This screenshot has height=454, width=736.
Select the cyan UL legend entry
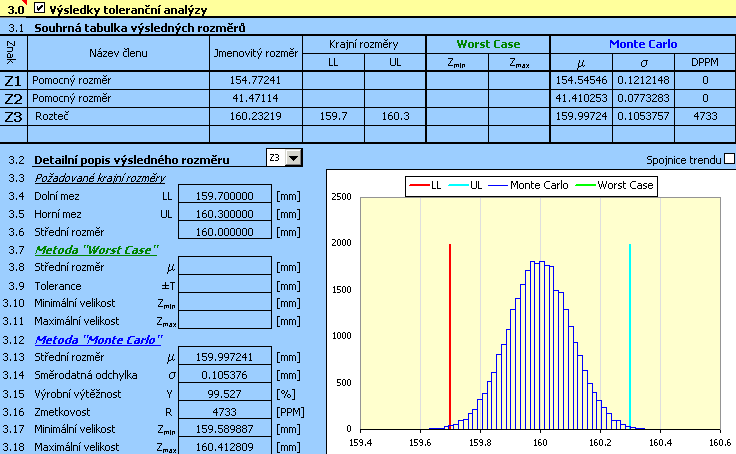point(465,185)
